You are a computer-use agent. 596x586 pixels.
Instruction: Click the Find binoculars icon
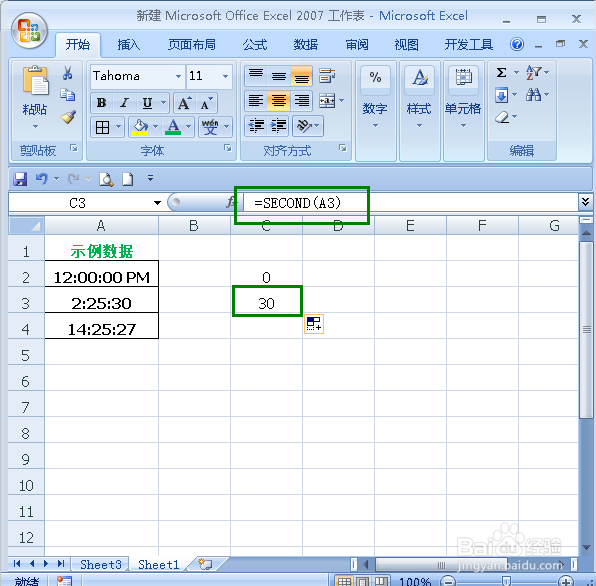533,94
